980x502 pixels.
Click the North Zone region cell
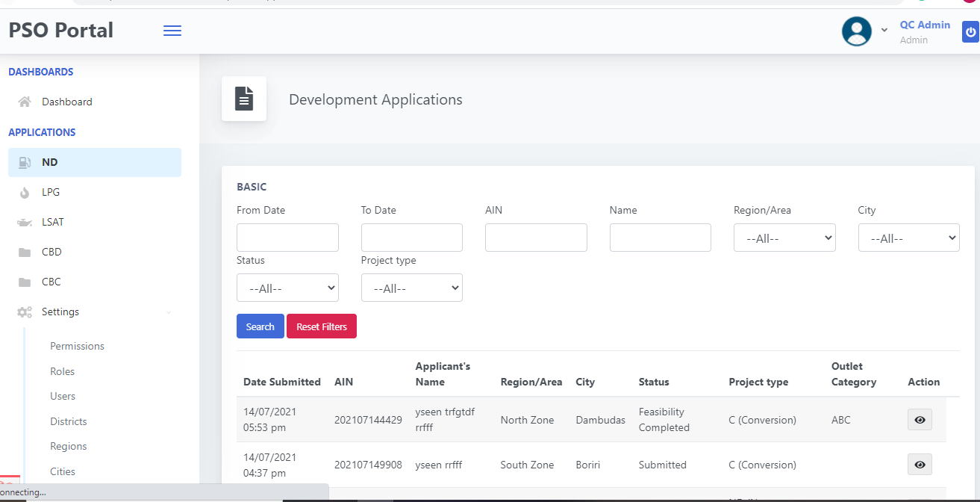[528, 420]
